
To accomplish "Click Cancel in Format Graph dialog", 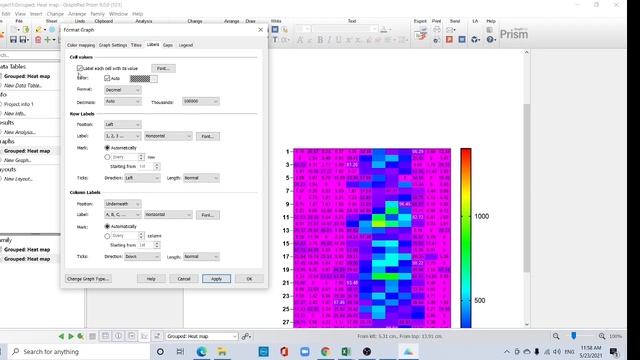I will pyautogui.click(x=184, y=279).
